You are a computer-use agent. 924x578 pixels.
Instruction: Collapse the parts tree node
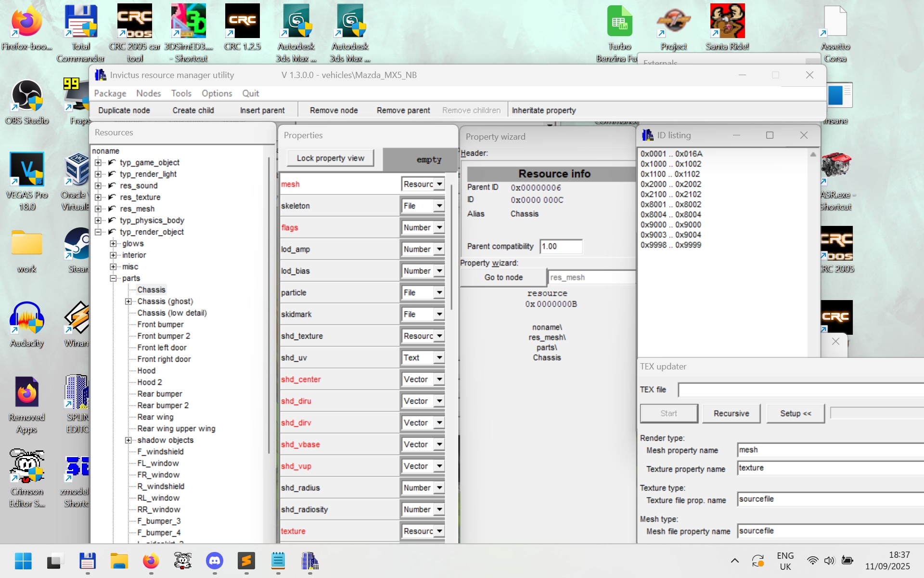[114, 278]
